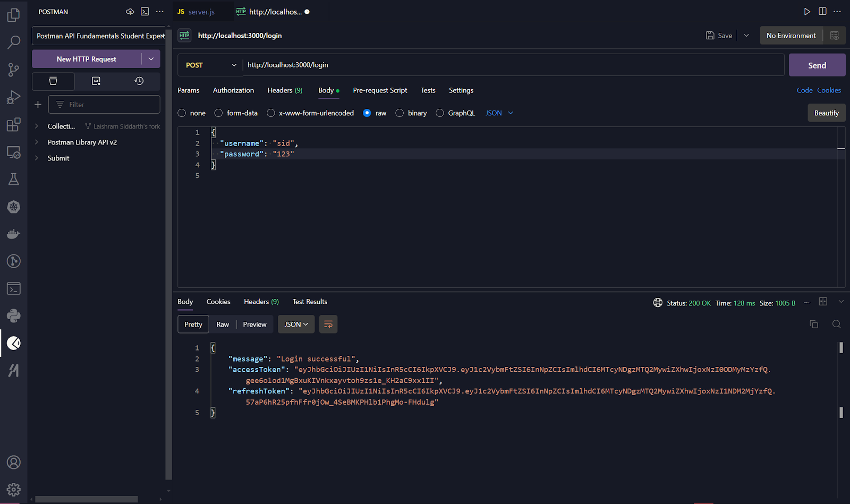Open the Docker extension panel

[x=14, y=234]
